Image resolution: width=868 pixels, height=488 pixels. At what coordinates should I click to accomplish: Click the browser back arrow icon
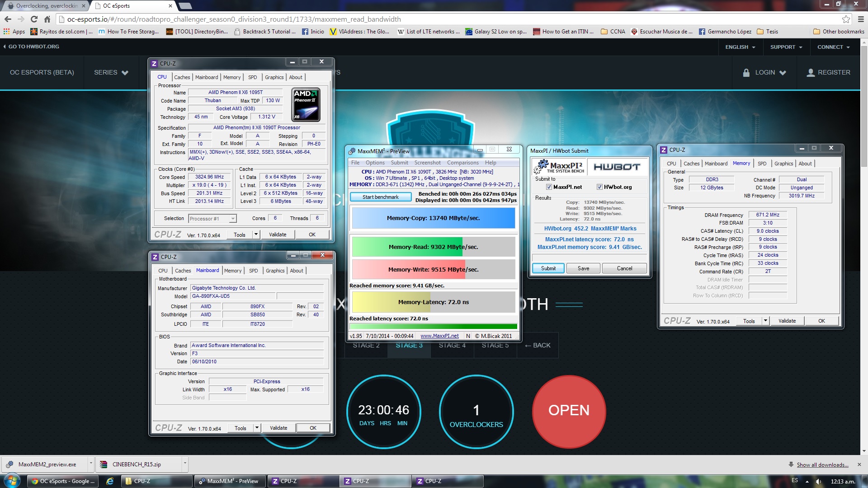click(x=8, y=19)
